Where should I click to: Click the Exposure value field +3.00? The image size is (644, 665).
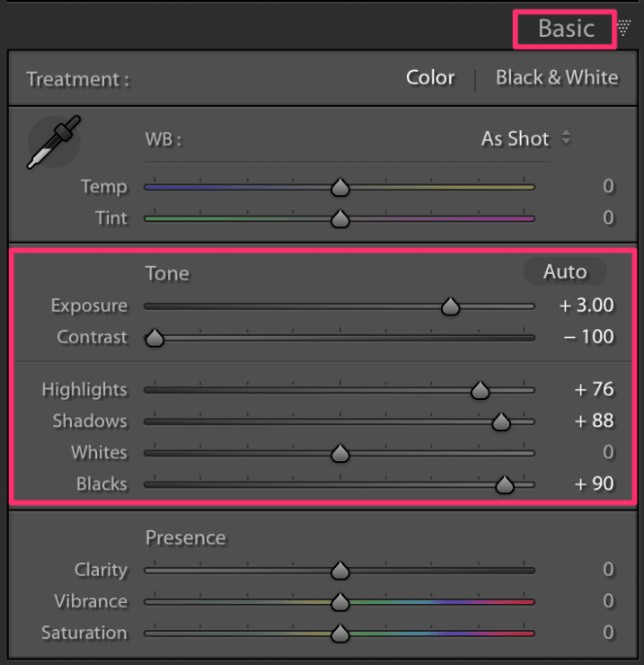coord(587,306)
